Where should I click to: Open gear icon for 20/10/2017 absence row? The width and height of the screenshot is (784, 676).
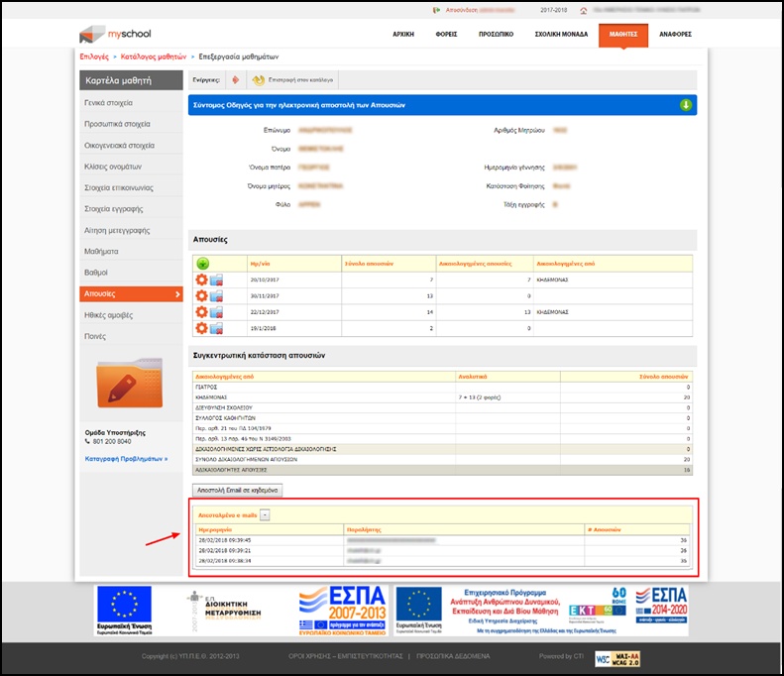tap(202, 281)
